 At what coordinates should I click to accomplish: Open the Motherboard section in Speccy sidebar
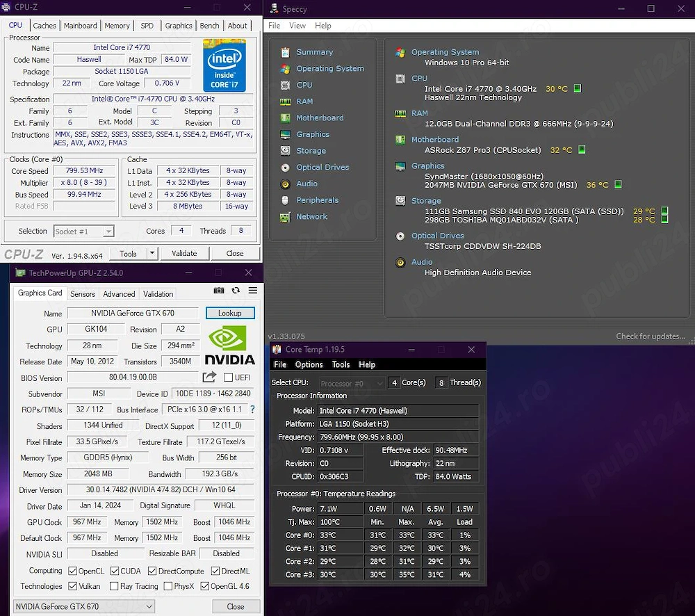pos(321,117)
